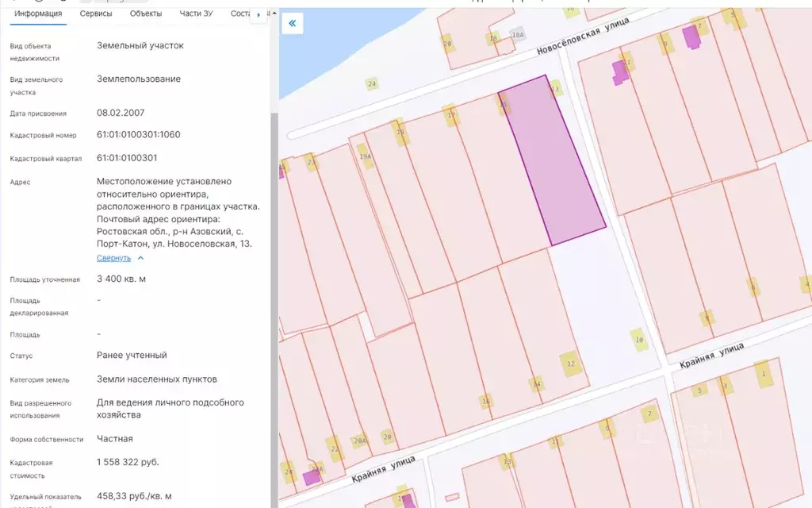Viewport: 812px width, 508px height.
Task: Click the value Земельный участок
Action: pyautogui.click(x=140, y=45)
